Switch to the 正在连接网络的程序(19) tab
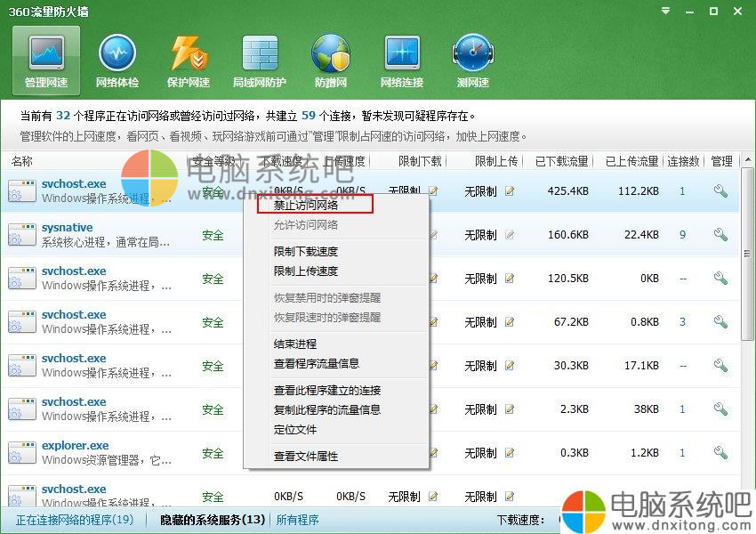The width and height of the screenshot is (756, 534). point(75,520)
